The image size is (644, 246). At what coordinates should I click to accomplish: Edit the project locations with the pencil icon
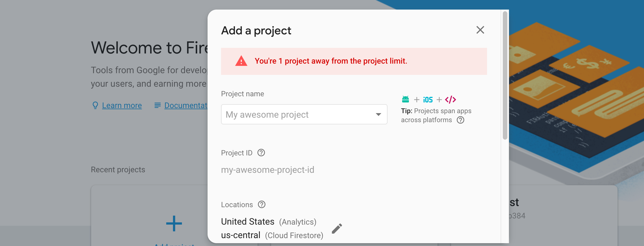click(x=337, y=228)
